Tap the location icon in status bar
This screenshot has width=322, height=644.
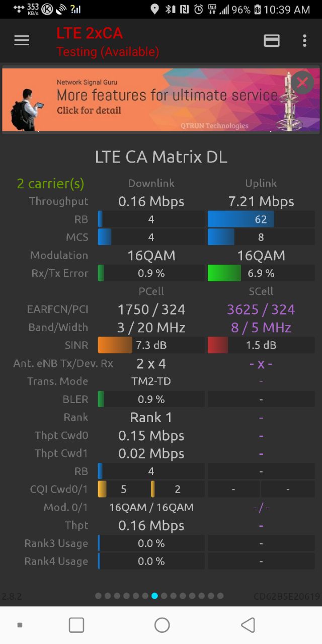click(154, 9)
